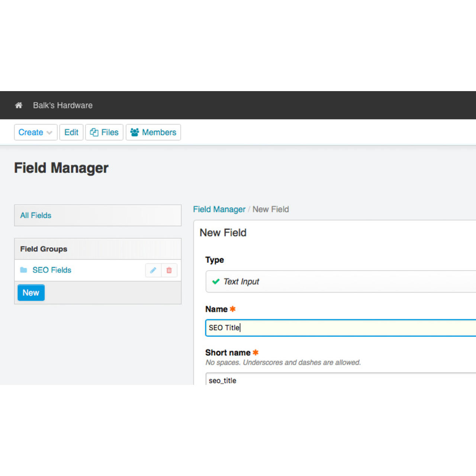Click the SEO Fields folder icon
The height and width of the screenshot is (476, 476).
click(24, 270)
